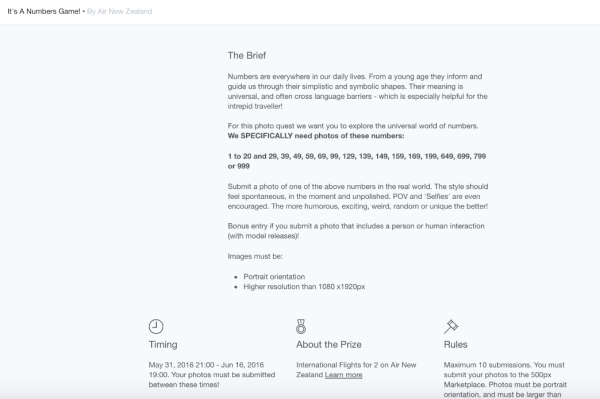
Task: Click the bold list of required numbers
Action: coord(357,161)
